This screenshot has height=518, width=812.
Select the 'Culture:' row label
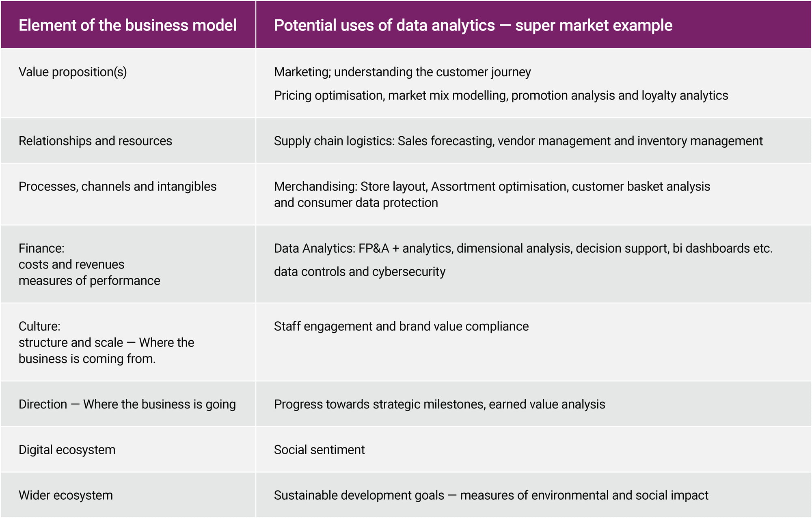39,326
